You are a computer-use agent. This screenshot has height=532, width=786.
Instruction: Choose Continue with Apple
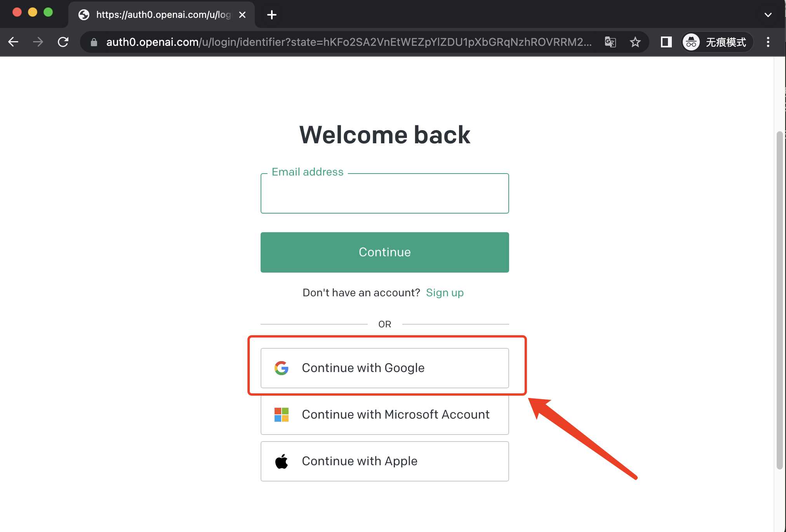pos(384,461)
